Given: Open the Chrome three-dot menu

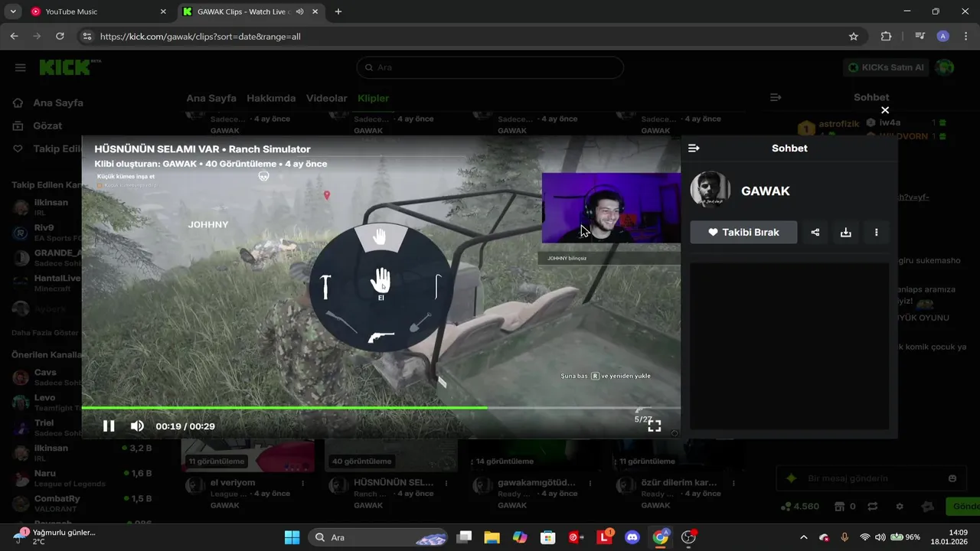Looking at the screenshot, I should (965, 36).
